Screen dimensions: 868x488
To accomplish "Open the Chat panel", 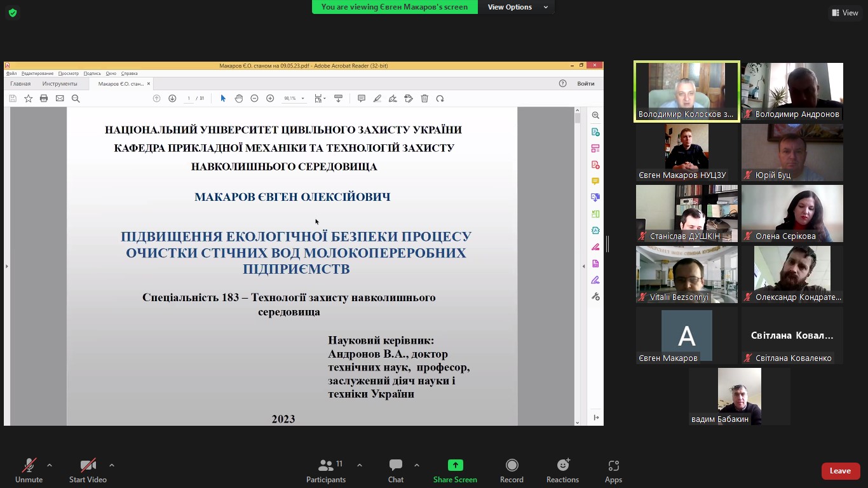I will click(x=395, y=471).
